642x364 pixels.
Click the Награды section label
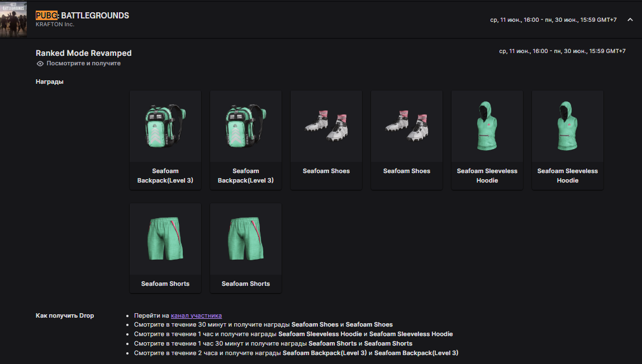click(50, 82)
